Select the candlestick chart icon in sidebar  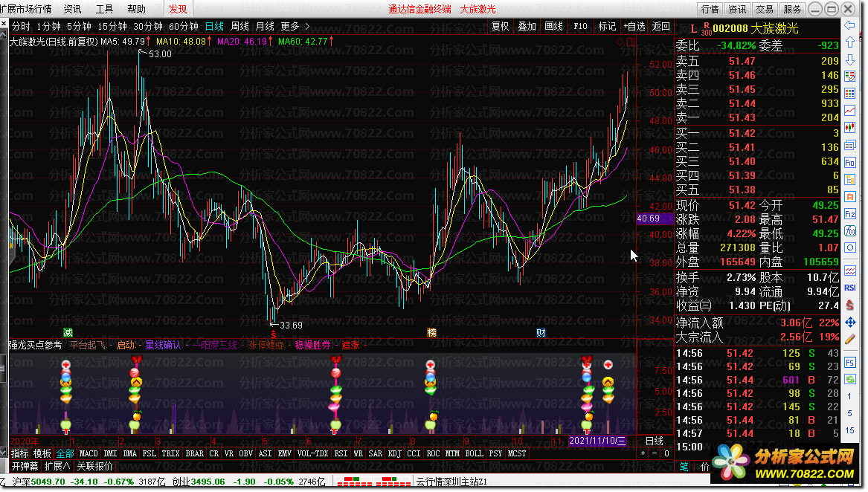849,128
